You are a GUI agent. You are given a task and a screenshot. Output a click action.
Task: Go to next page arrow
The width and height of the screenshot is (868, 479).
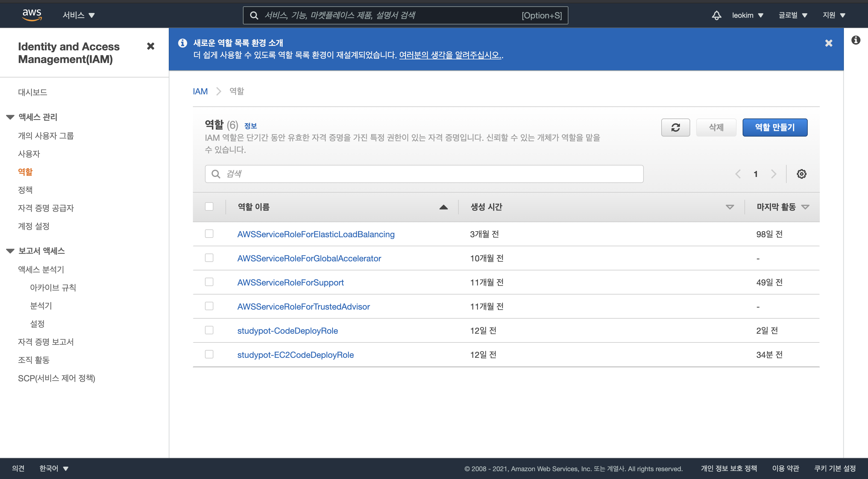(x=774, y=174)
